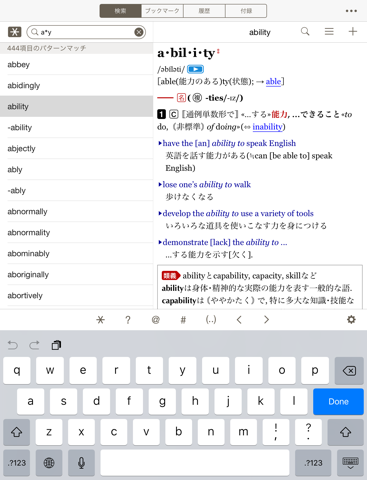367x480 pixels.
Task: Toggle the left shift key
Action: click(17, 432)
